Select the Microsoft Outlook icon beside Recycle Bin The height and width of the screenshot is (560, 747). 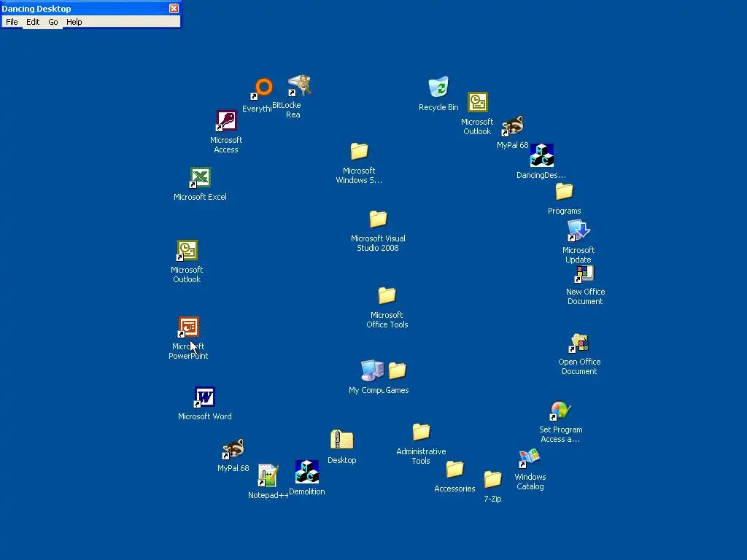[477, 102]
